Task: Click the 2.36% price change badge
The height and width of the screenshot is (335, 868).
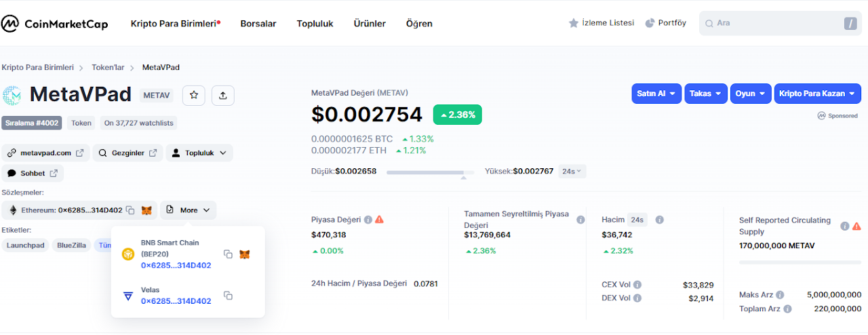Action: tap(458, 115)
